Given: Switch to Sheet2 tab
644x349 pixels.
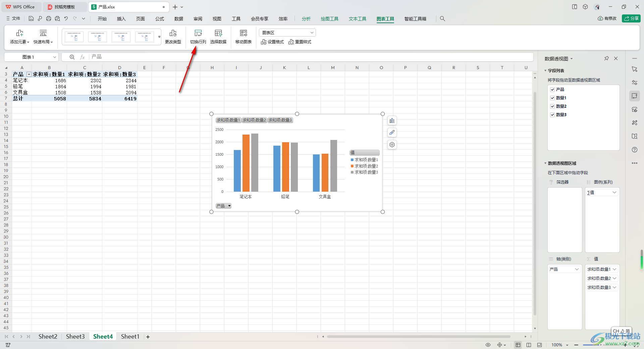Looking at the screenshot, I should click(48, 337).
